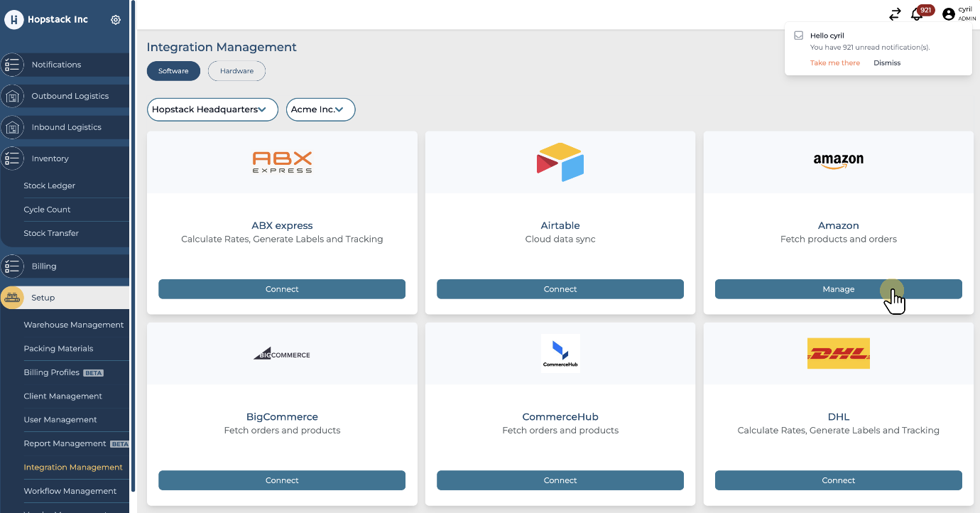The height and width of the screenshot is (513, 980).
Task: Click the Inbound Logistics sidebar icon
Action: point(12,127)
